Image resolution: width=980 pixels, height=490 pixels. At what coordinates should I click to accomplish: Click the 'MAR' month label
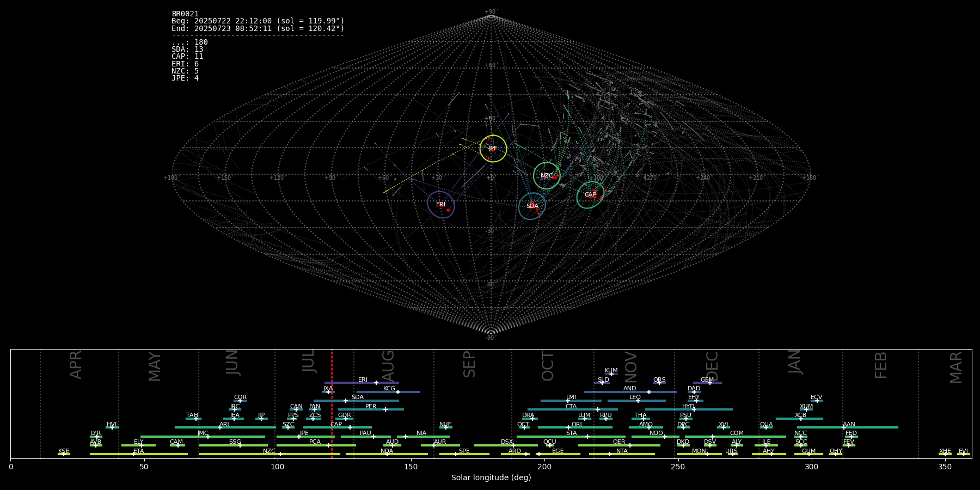956,367
